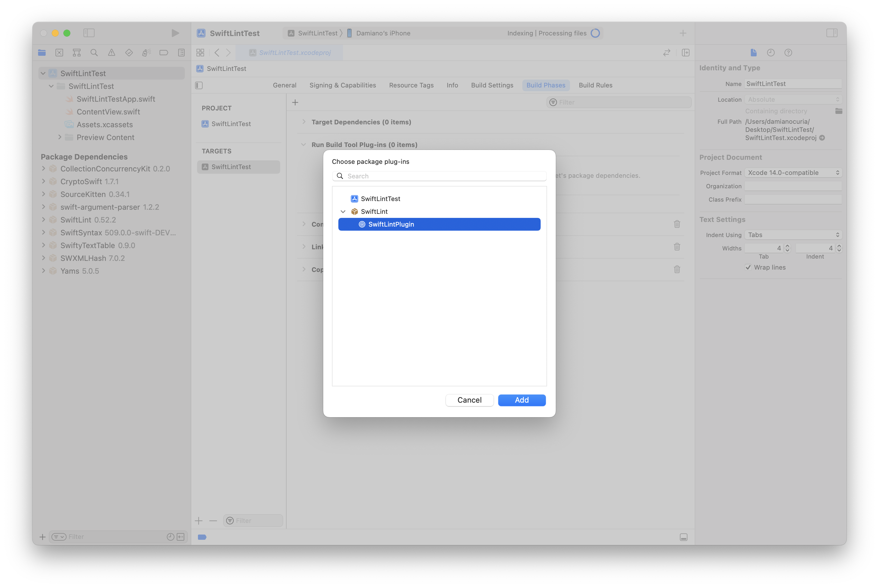Click the plug-in Search field

coord(439,176)
